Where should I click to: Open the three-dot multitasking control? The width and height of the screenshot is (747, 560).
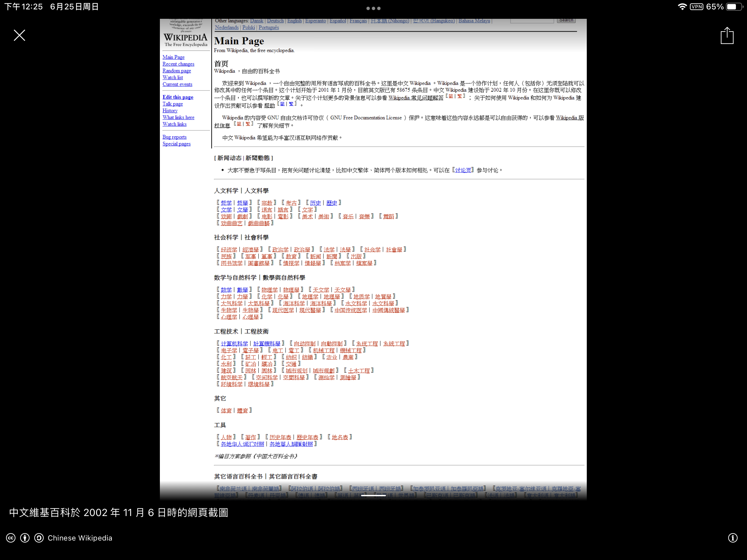[x=373, y=8]
